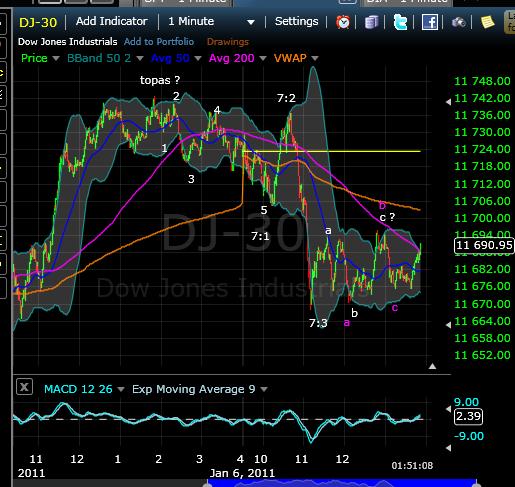Click the Drawings link
This screenshot has height=487, width=515.
[228, 42]
